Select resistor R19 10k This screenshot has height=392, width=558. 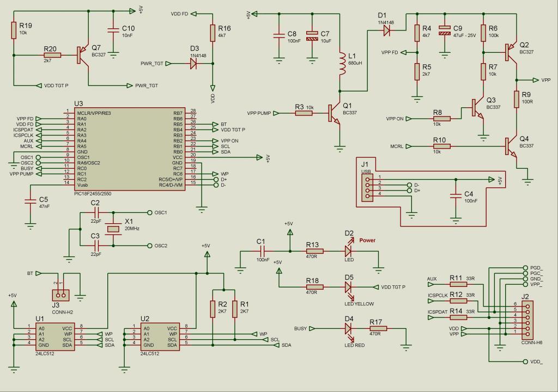14,30
